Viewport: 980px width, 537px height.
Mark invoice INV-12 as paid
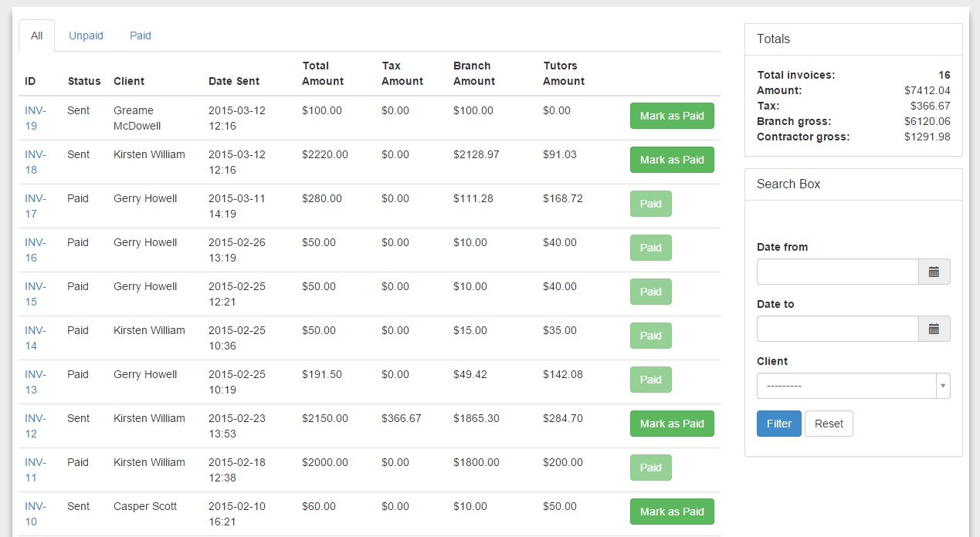point(672,424)
